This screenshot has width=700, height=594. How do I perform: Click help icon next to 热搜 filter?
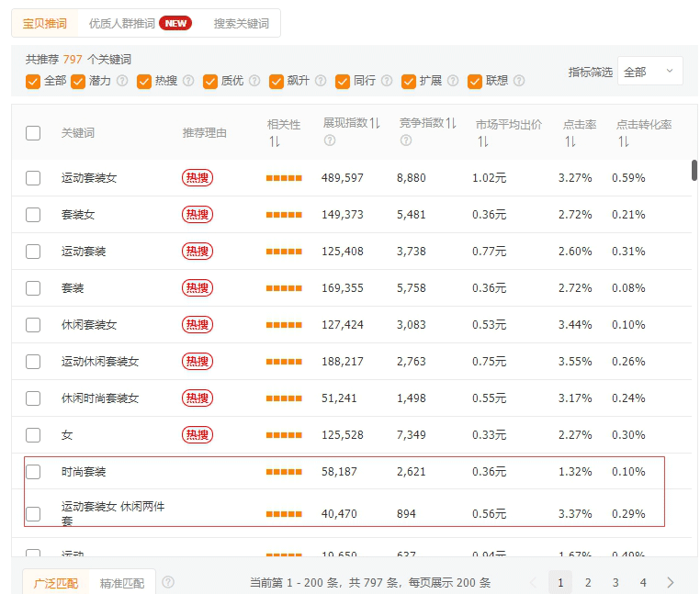pyautogui.click(x=188, y=81)
